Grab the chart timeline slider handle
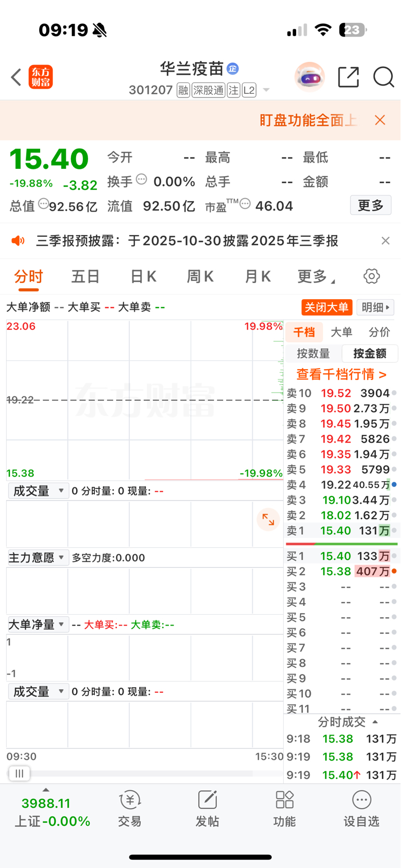The width and height of the screenshot is (401, 868). (19, 774)
